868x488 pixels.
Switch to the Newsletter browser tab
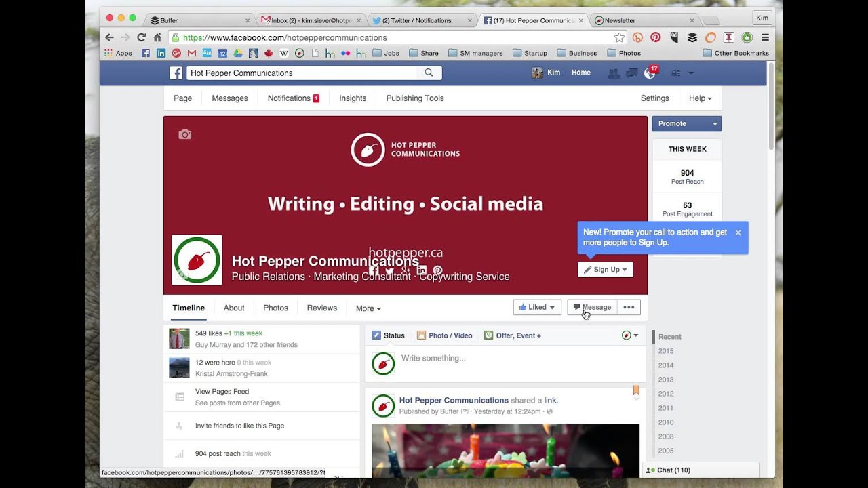tap(644, 20)
